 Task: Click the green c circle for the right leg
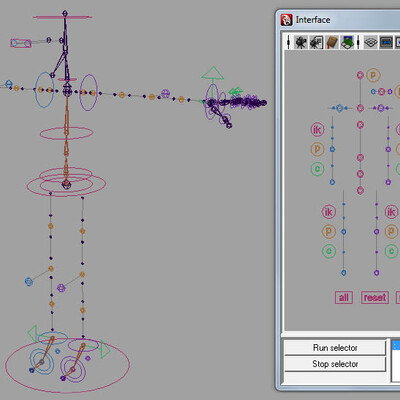pyautogui.click(x=391, y=251)
